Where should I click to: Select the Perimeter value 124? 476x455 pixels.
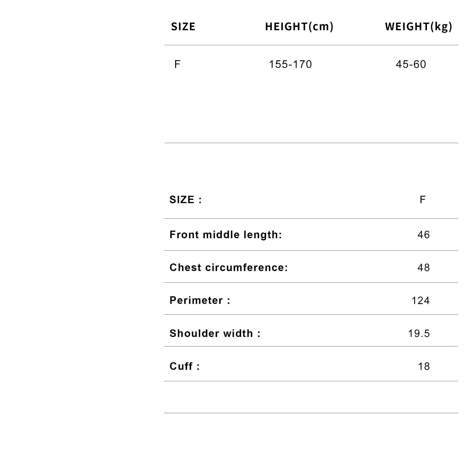(x=421, y=301)
